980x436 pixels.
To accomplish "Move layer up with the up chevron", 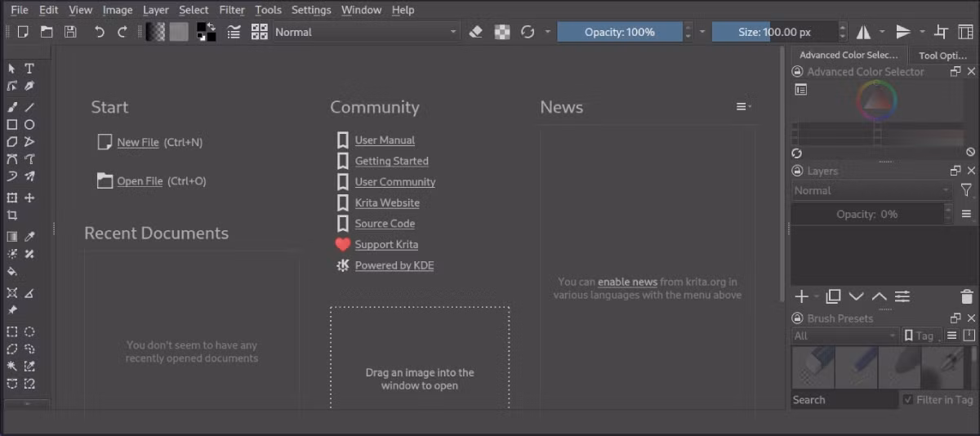I will click(x=879, y=296).
